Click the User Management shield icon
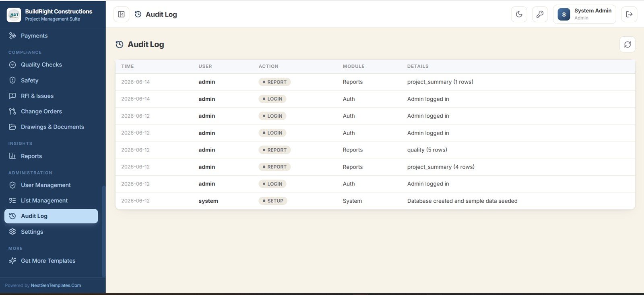This screenshot has width=644, height=295. click(x=12, y=185)
